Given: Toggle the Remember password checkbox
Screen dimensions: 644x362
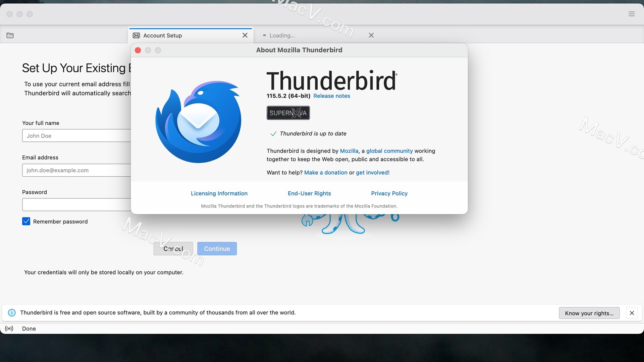Looking at the screenshot, I should pos(26,221).
